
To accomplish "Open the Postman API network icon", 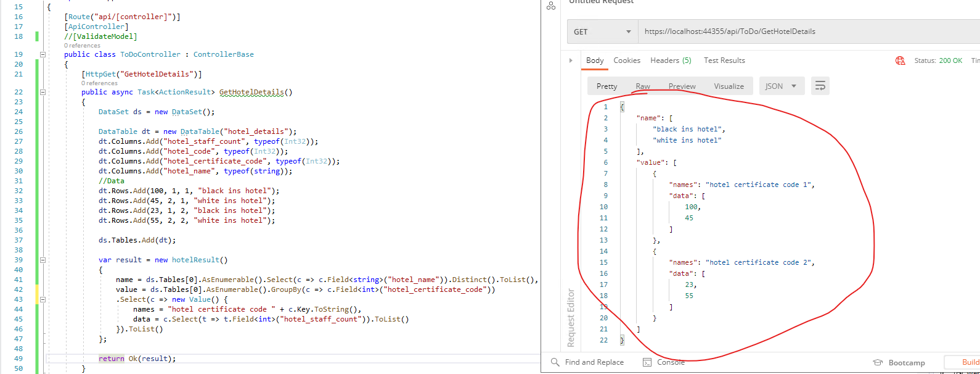I will point(551,6).
